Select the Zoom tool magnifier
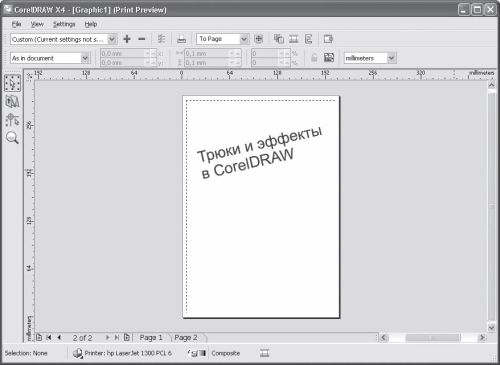This screenshot has height=365, width=500. pos(12,137)
